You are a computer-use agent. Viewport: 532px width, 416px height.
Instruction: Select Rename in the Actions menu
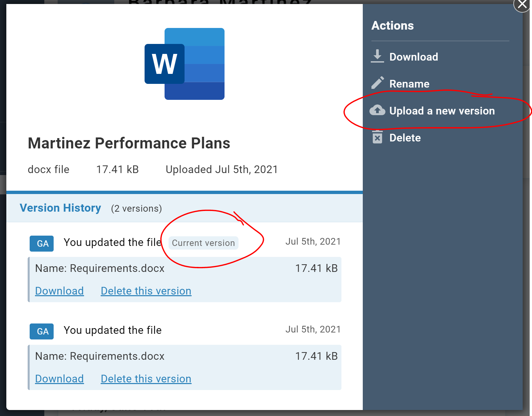pyautogui.click(x=409, y=84)
